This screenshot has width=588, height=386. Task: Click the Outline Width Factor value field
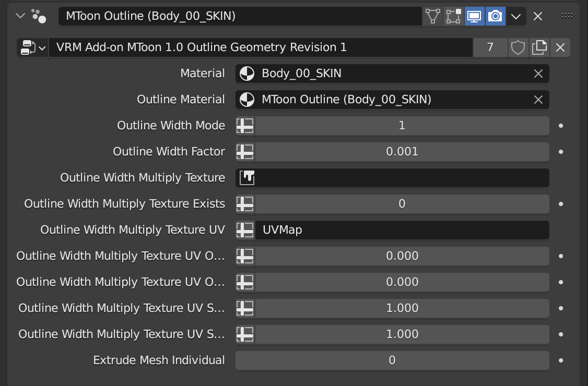pyautogui.click(x=402, y=151)
